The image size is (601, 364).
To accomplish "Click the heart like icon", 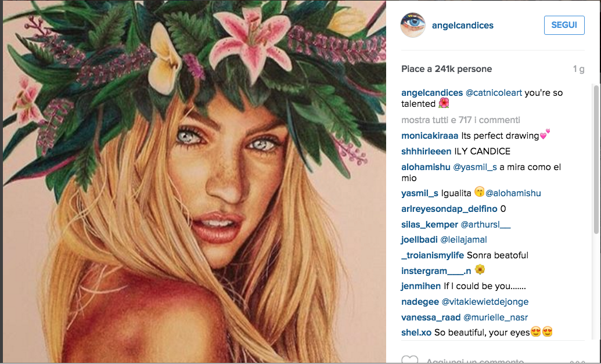I will (409, 360).
